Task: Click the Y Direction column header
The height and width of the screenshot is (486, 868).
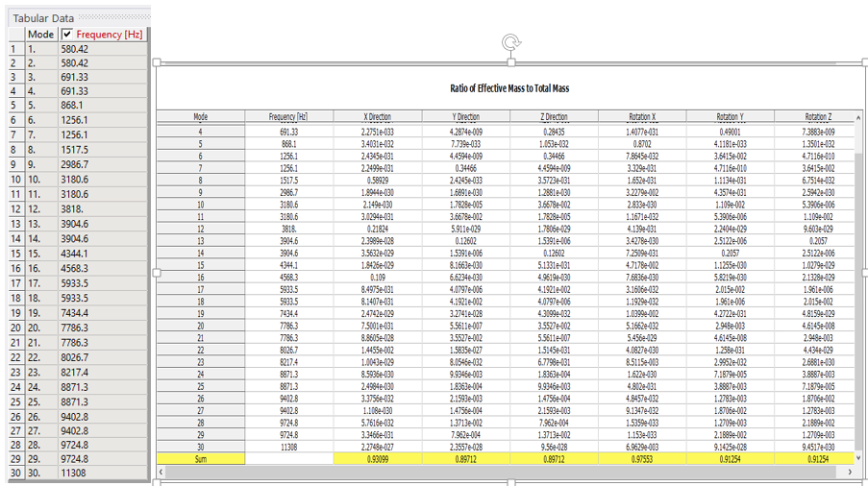Action: (x=465, y=116)
